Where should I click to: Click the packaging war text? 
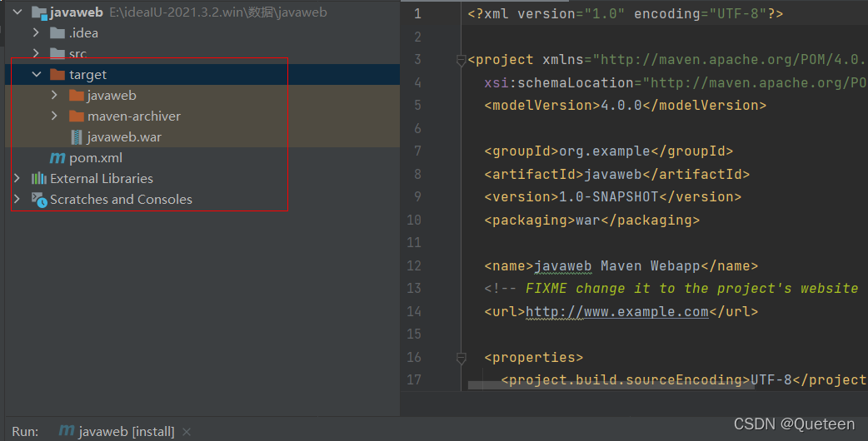pyautogui.click(x=591, y=220)
